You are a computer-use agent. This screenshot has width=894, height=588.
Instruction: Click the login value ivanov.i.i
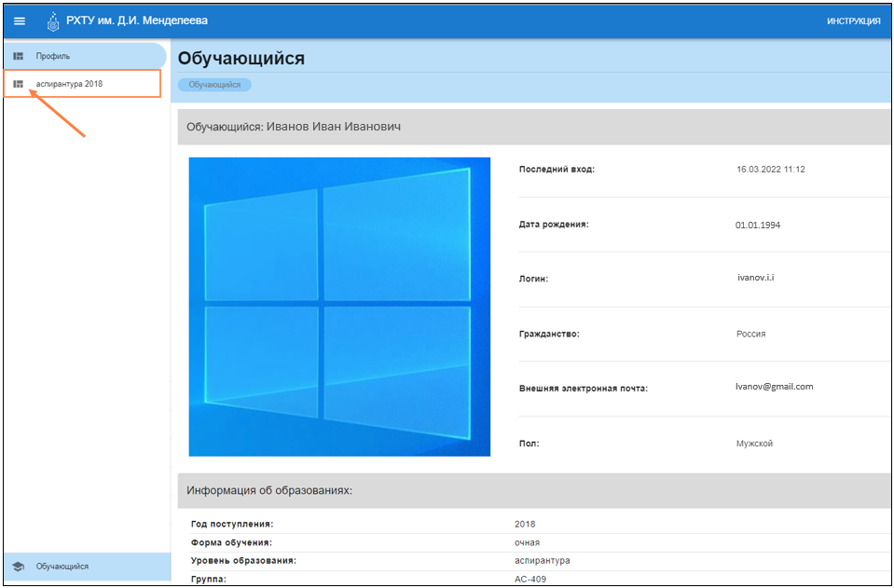755,277
